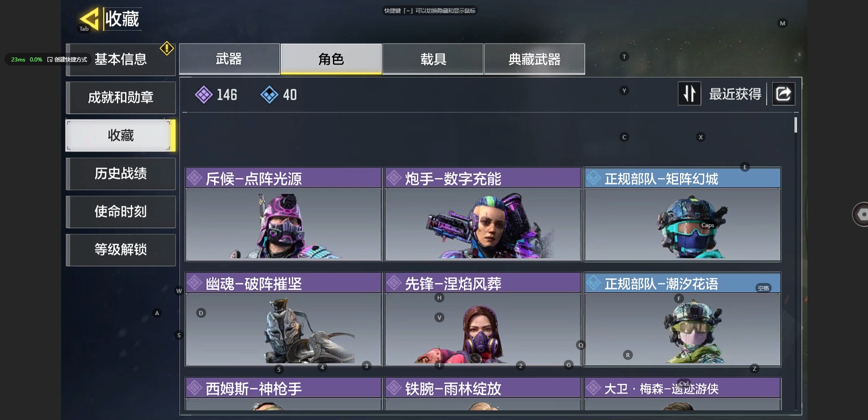Click the M key indicator icon
Viewport: 868px width, 420px height.
pyautogui.click(x=783, y=23)
